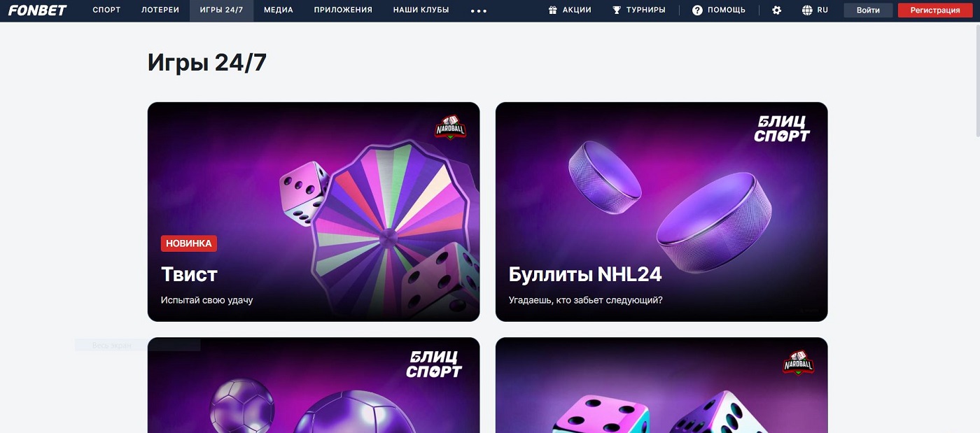Click the red Регистрация button
The height and width of the screenshot is (433, 980).
pyautogui.click(x=935, y=10)
